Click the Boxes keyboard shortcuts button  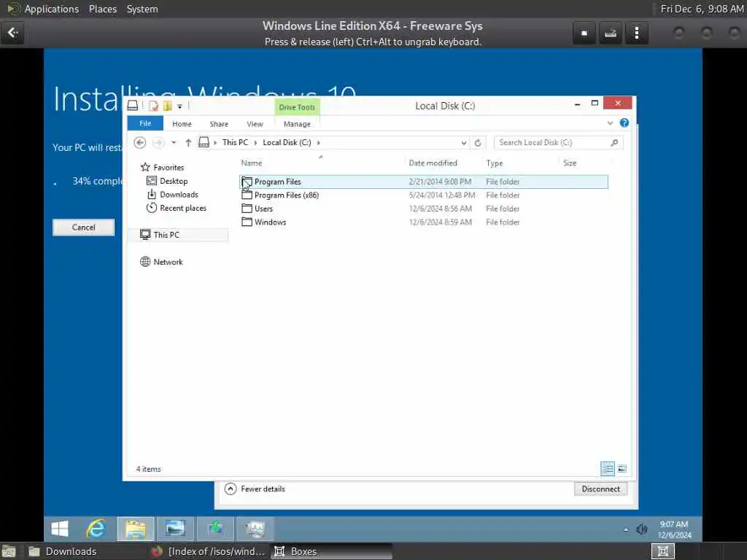click(611, 33)
